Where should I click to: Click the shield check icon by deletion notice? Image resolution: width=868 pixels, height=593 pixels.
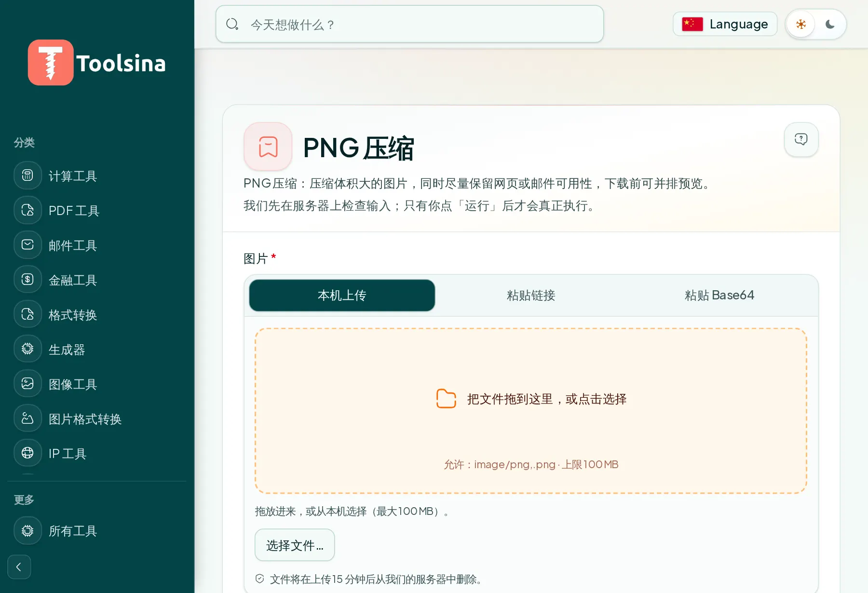[x=259, y=579]
